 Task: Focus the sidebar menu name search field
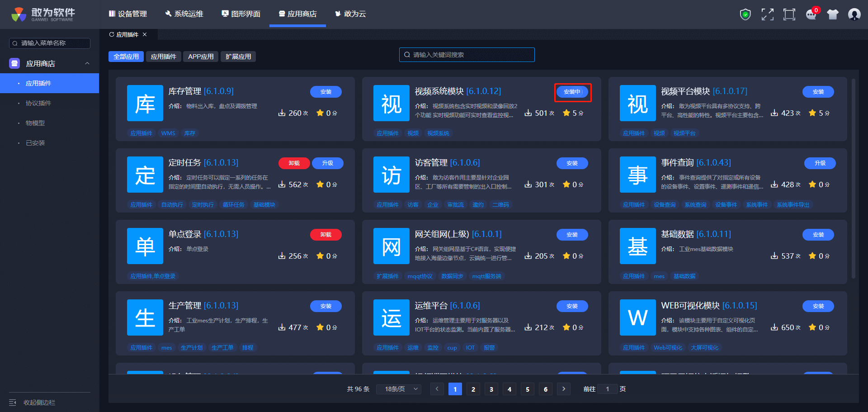point(50,43)
